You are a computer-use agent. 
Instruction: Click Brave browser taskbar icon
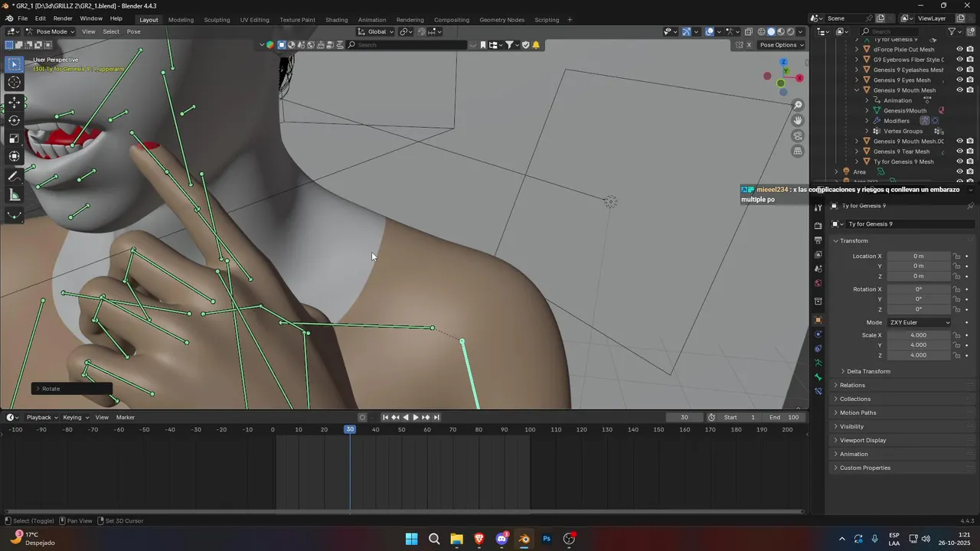tap(479, 539)
